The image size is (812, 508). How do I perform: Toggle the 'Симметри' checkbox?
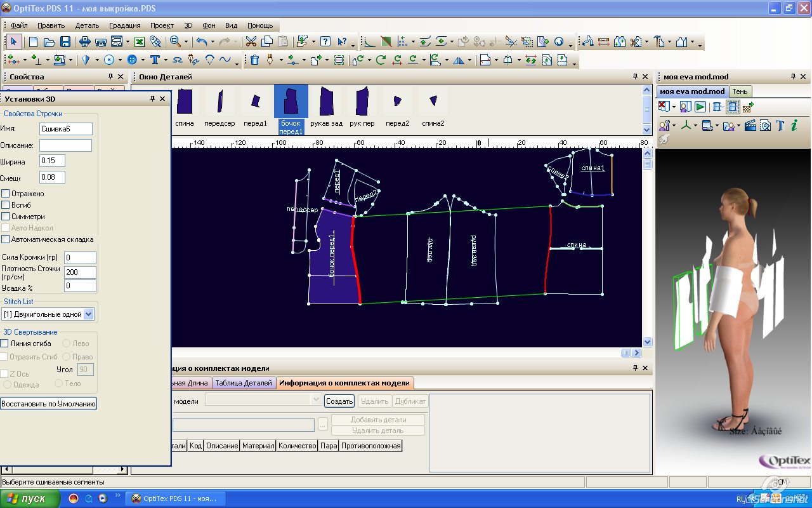tap(6, 217)
